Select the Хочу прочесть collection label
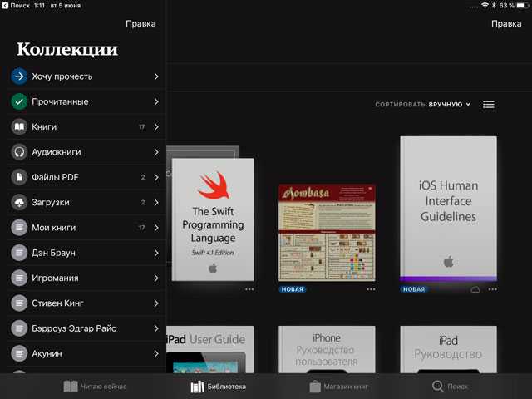The image size is (532, 399). 62,76
